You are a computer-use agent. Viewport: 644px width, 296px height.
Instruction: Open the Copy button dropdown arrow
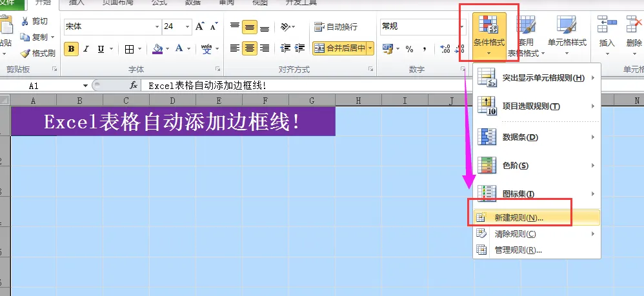[52, 37]
